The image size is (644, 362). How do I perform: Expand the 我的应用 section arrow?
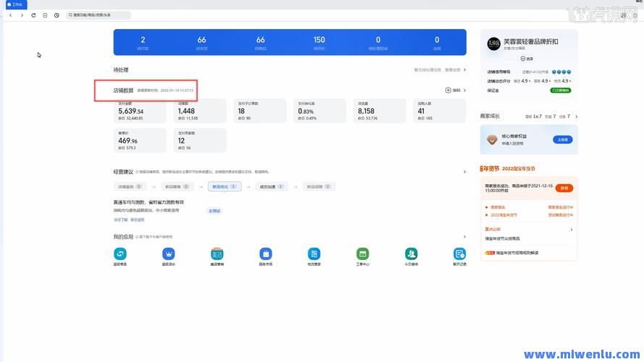pos(464,237)
